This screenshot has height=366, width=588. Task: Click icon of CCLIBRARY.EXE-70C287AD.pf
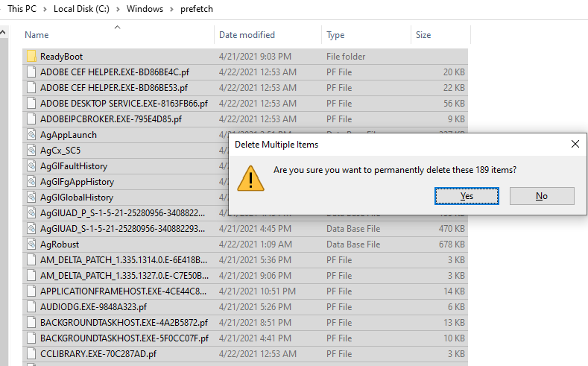point(31,354)
